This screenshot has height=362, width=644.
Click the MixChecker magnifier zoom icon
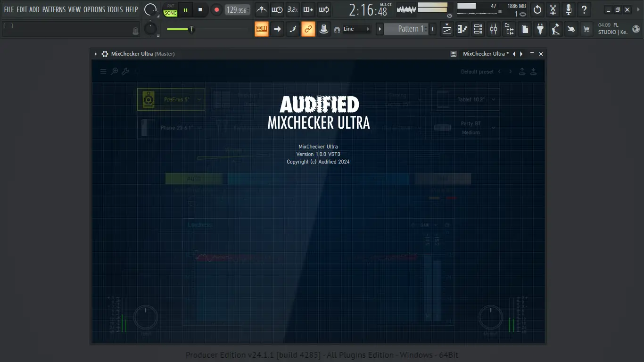click(115, 72)
